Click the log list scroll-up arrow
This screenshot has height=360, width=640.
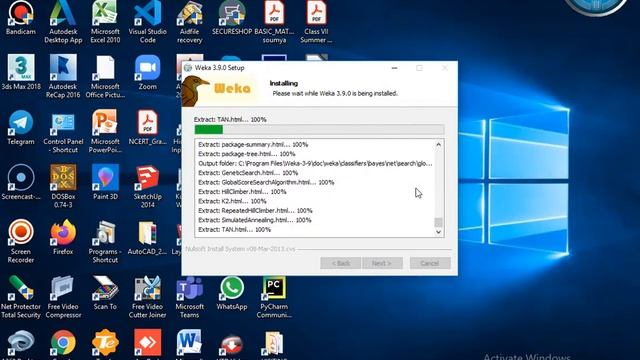pos(438,144)
